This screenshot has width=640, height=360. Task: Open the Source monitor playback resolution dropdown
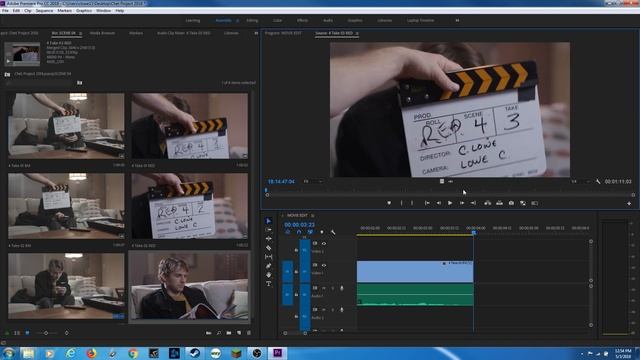click(580, 181)
